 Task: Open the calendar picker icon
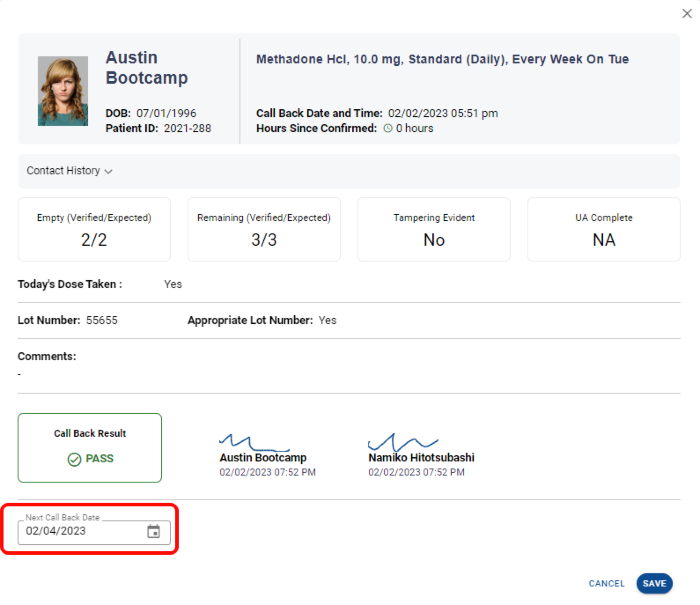point(153,531)
